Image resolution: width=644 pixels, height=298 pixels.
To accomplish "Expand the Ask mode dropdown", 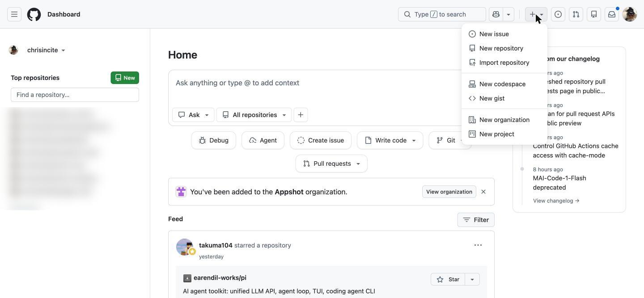I will point(193,115).
